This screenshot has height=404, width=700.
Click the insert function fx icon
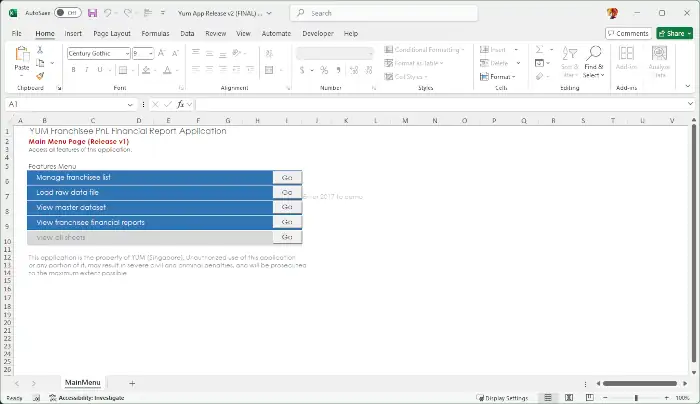point(182,104)
